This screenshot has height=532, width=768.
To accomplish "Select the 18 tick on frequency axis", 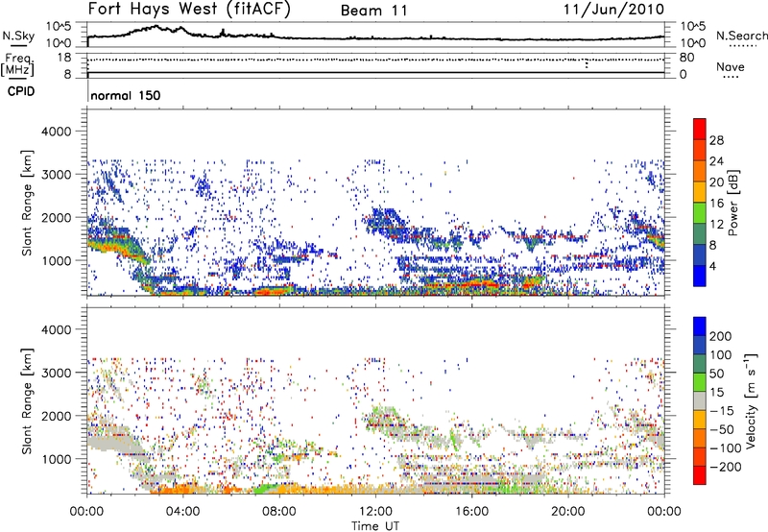I will point(63,58).
